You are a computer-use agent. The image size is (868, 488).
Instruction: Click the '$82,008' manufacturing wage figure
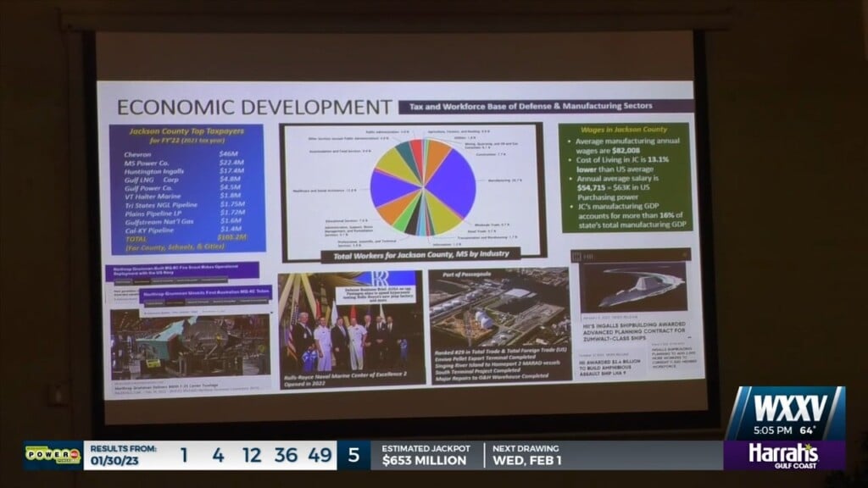click(626, 151)
